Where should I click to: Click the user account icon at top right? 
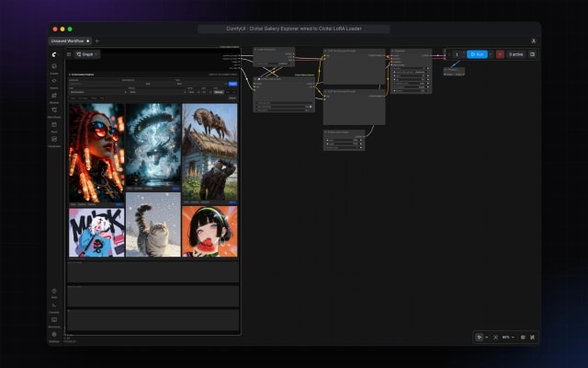point(534,40)
